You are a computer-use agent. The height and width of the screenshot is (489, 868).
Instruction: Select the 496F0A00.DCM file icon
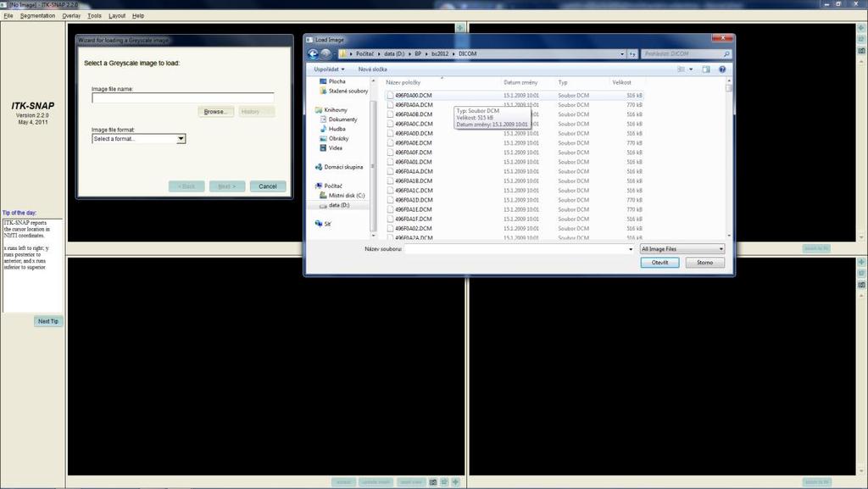390,95
